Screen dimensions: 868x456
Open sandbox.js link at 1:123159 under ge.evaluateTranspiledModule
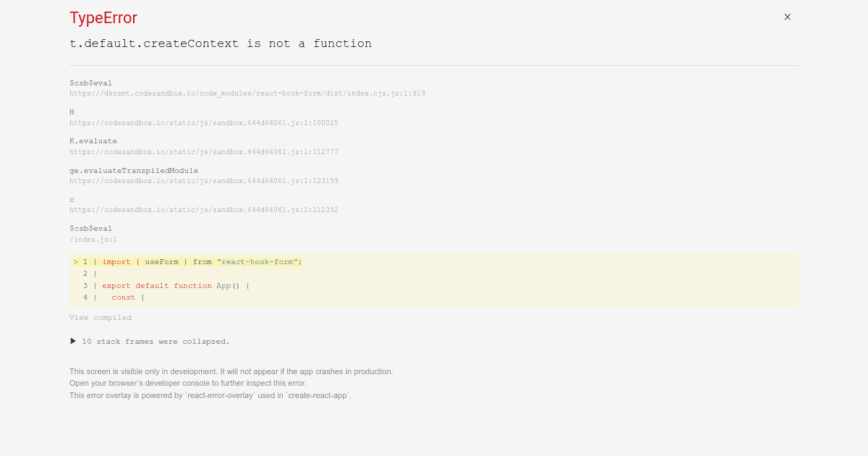click(x=204, y=181)
